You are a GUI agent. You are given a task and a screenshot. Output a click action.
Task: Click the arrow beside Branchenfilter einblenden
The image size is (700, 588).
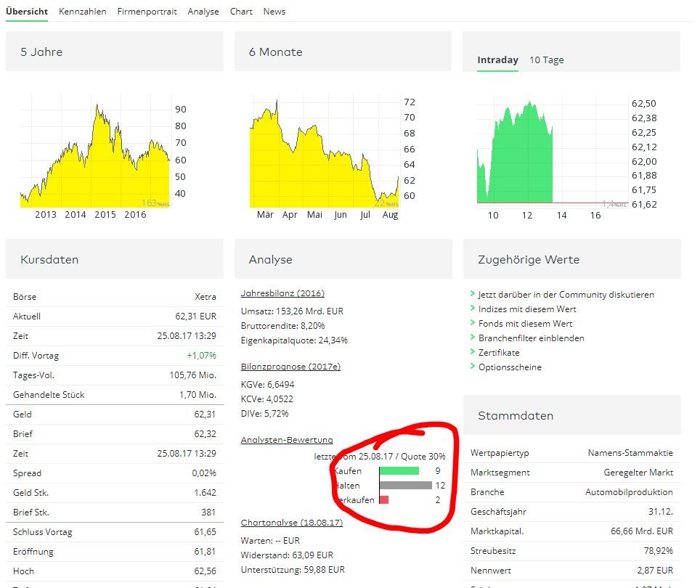coord(473,338)
